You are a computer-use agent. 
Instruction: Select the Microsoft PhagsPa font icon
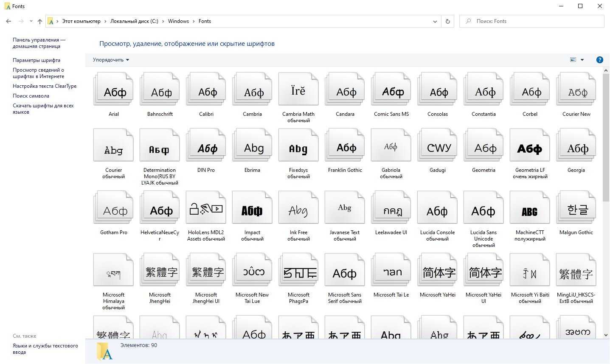pos(298,270)
